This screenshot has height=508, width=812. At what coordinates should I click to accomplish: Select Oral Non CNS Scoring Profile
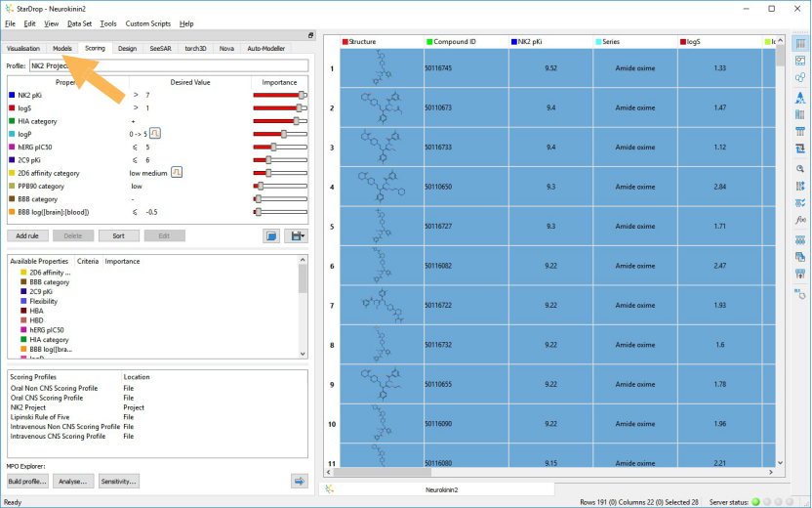54,388
